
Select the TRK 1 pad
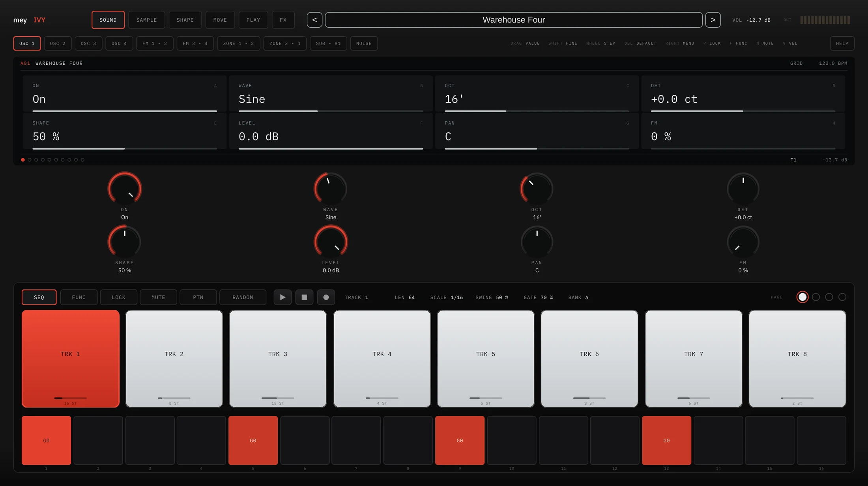pyautogui.click(x=70, y=358)
